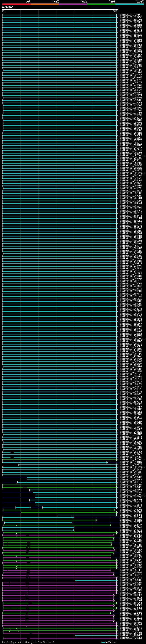The width and height of the screenshot is (146, 644).
Task: Click the query end position 319
Action: click(115, 11)
